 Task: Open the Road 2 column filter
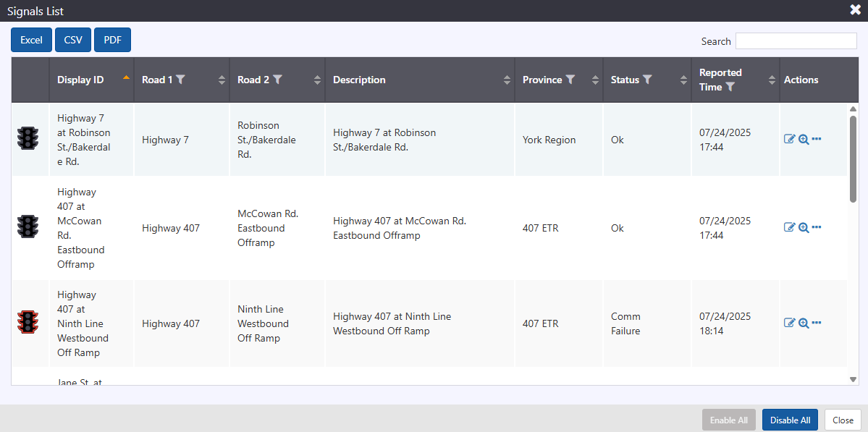(x=277, y=80)
